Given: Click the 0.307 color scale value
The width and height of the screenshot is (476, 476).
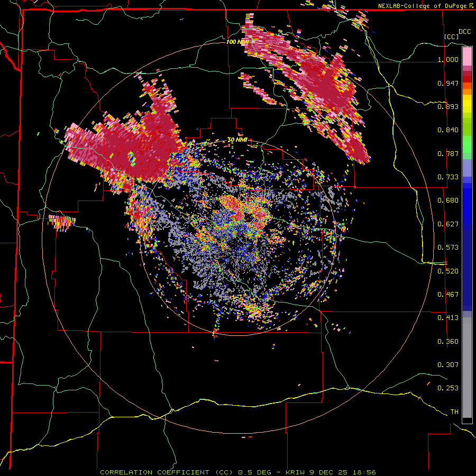Looking at the screenshot, I should tap(448, 365).
